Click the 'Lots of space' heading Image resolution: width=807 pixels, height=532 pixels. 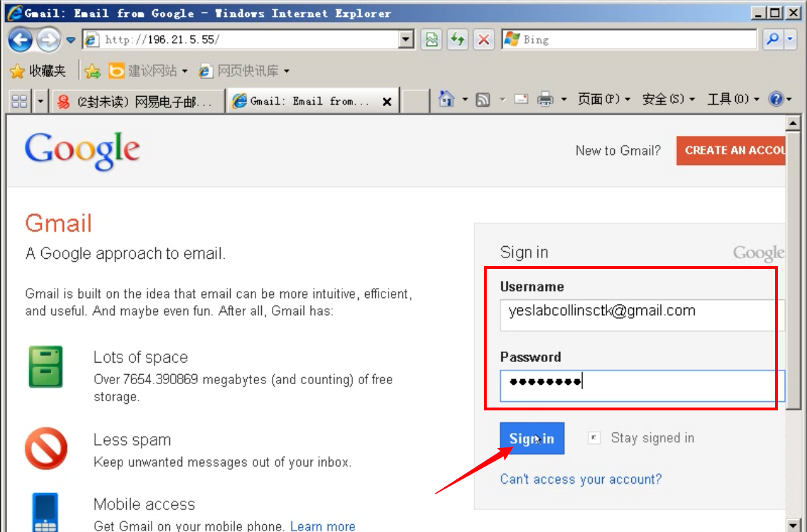140,357
